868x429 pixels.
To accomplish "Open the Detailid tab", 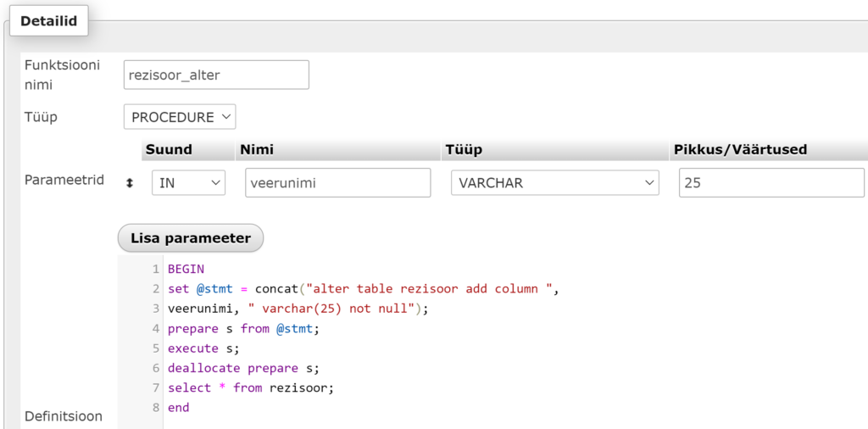I will [x=48, y=21].
